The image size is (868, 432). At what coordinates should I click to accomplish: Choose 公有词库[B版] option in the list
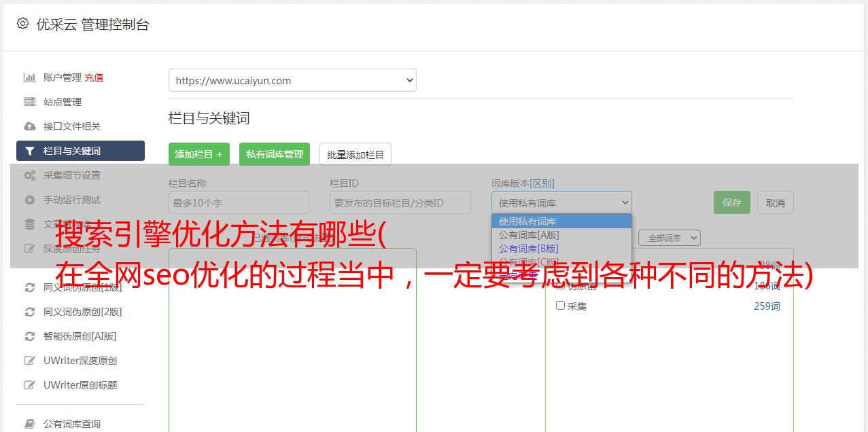point(561,249)
